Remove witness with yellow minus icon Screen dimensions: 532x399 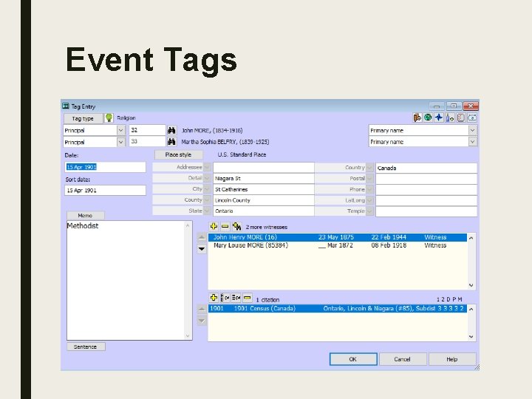[x=225, y=226]
